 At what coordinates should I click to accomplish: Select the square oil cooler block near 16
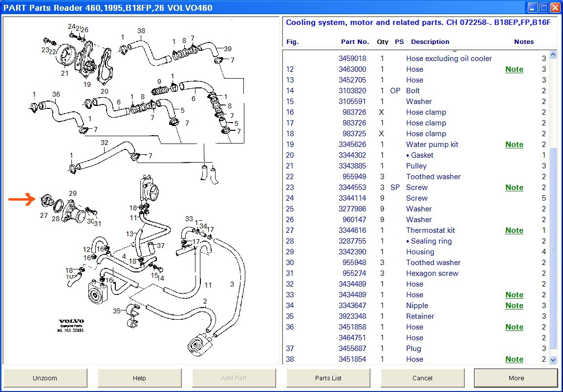(x=98, y=292)
